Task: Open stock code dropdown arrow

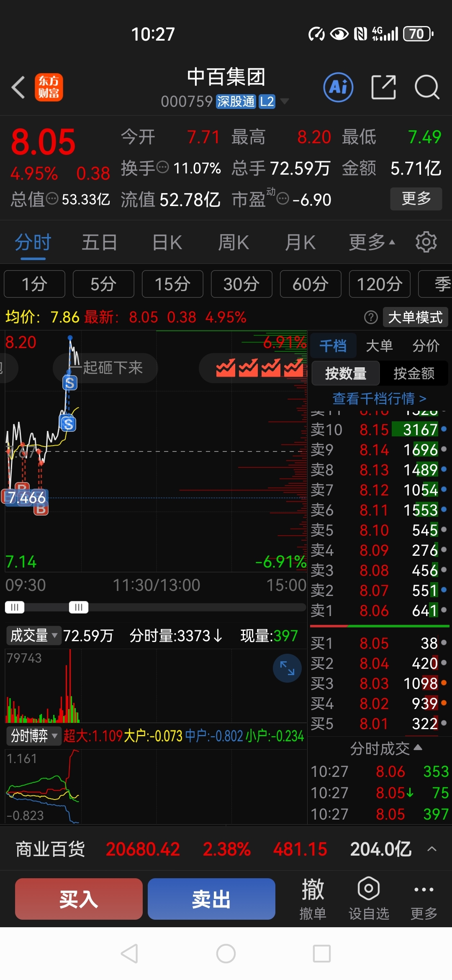Action: click(x=285, y=101)
